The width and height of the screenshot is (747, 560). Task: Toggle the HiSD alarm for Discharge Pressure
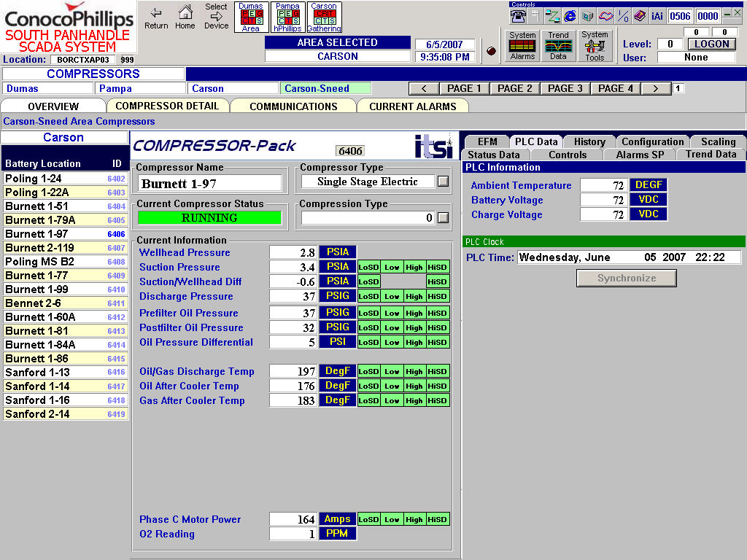tap(436, 296)
